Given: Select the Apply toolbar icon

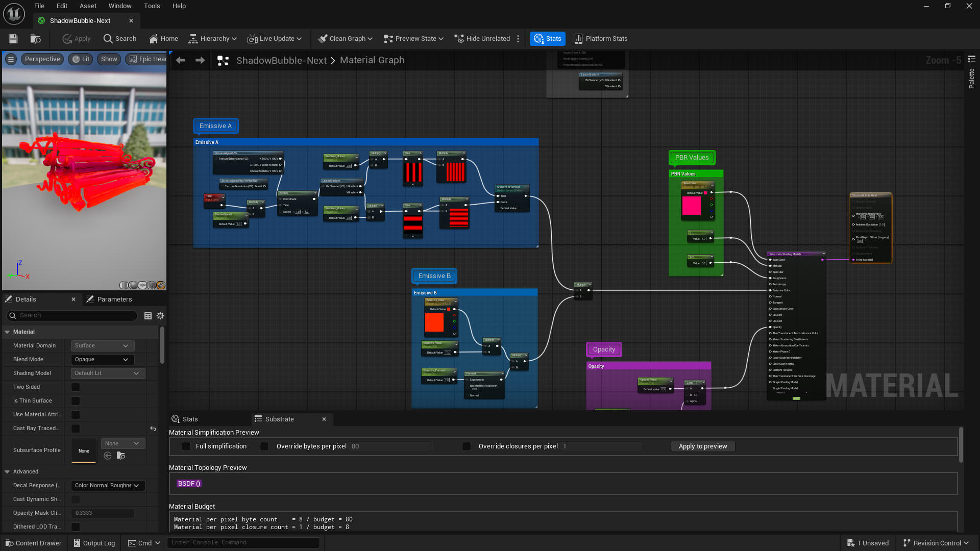Looking at the screenshot, I should (76, 38).
